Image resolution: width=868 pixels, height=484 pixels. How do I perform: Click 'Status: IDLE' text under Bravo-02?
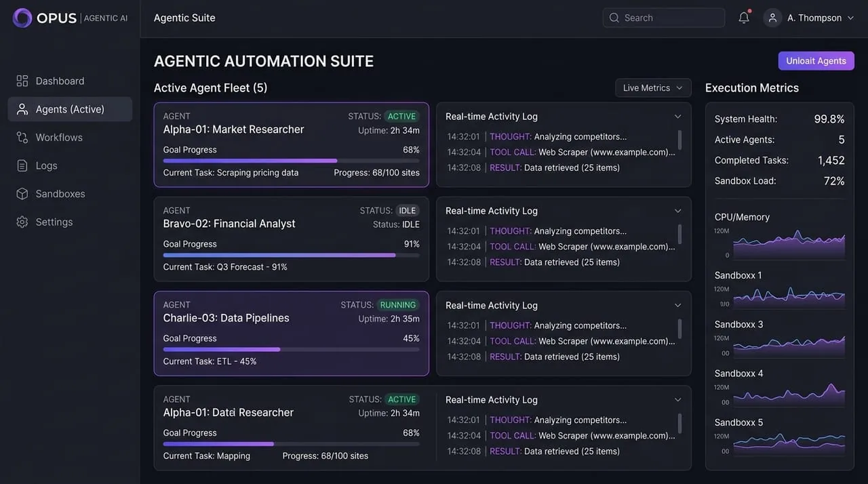click(396, 224)
